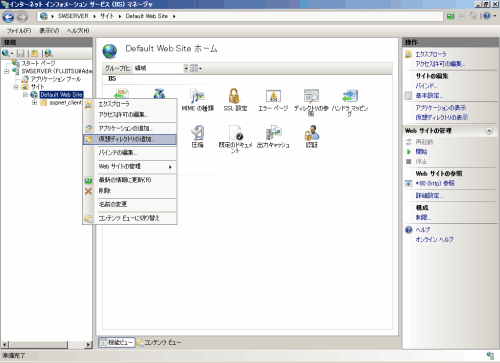Viewport: 500px width, 363px height.
Task: Switch to the 機能ビュー bottom tab
Action: coord(117,342)
